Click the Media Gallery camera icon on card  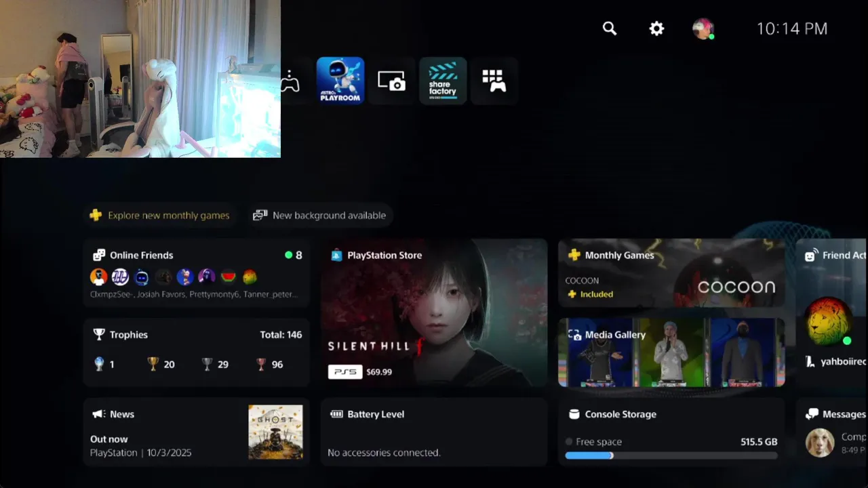(x=574, y=334)
